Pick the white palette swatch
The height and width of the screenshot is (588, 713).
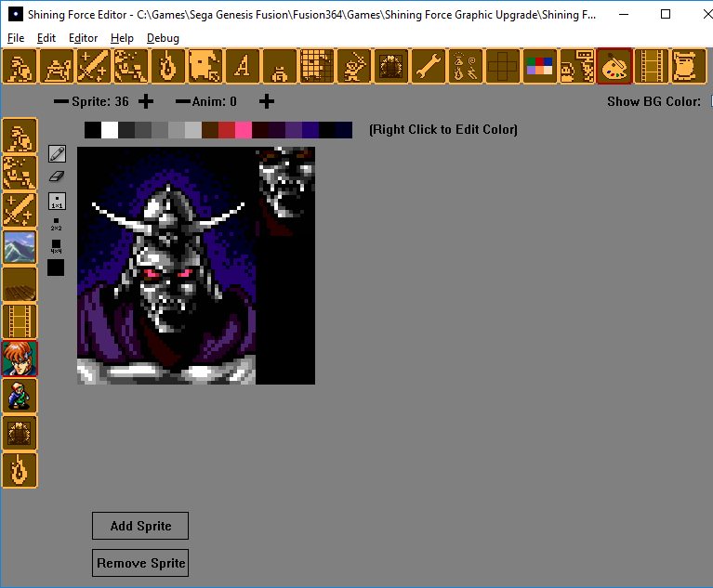pyautogui.click(x=110, y=130)
